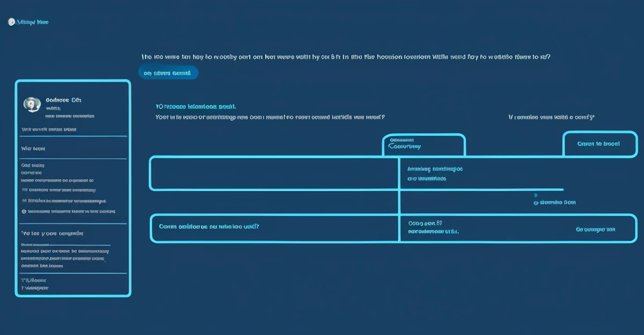The image size is (644, 335).
Task: Click the tiny arrow marker above the middle-right row label
Action: [536, 195]
